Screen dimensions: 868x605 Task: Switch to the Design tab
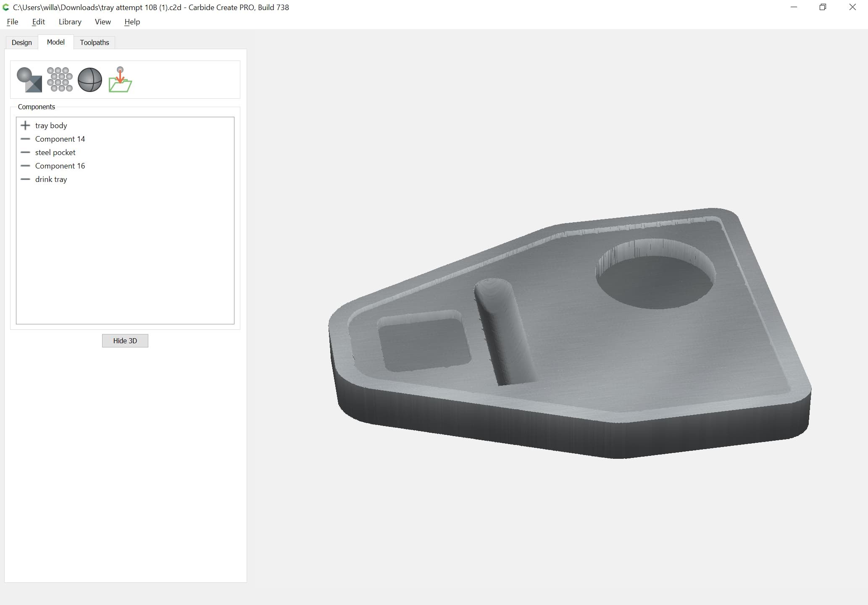tap(22, 42)
